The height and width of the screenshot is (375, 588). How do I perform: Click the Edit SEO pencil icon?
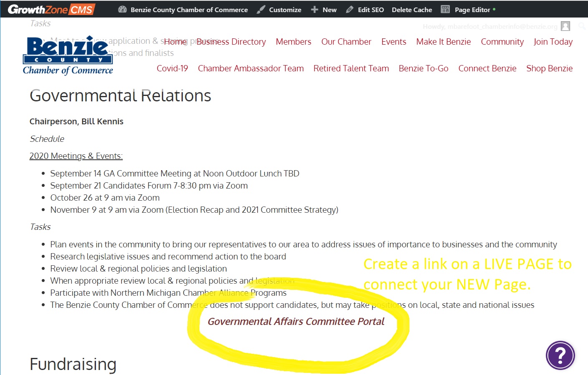coord(350,10)
